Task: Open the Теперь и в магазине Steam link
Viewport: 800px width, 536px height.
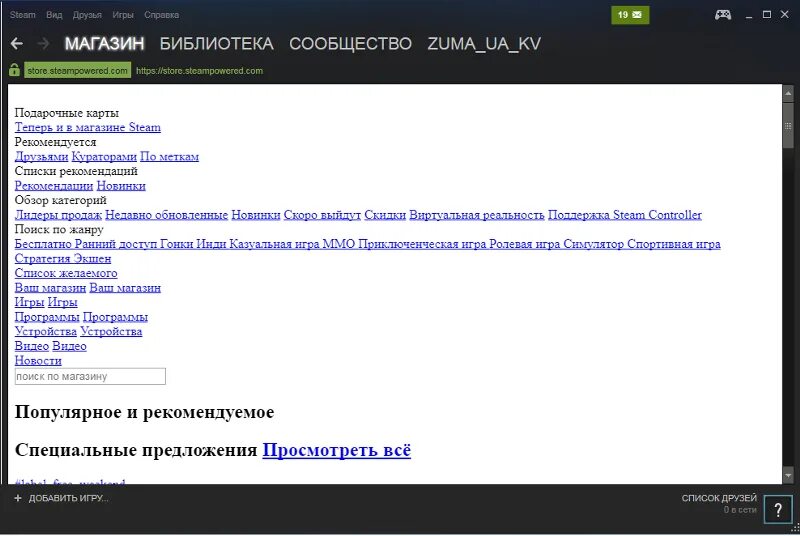Action: coord(88,127)
